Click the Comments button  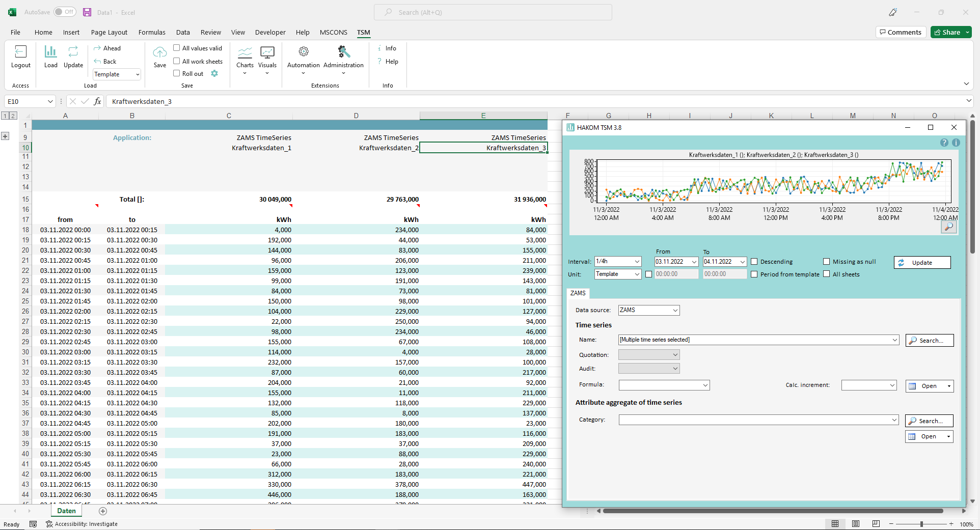coord(901,32)
